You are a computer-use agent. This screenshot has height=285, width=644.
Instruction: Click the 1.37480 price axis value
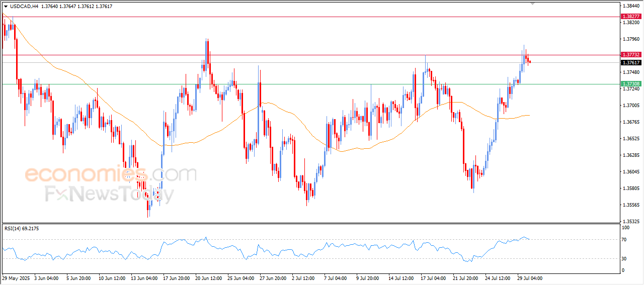click(631, 72)
